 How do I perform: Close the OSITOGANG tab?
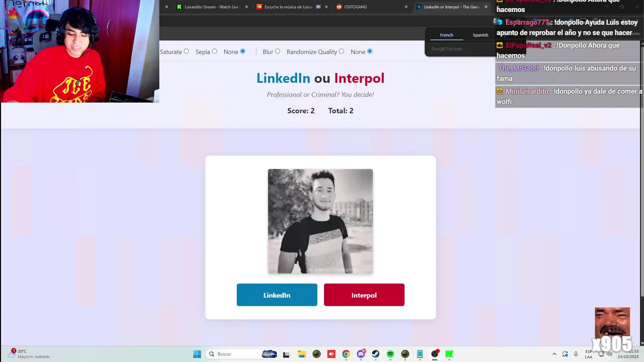pyautogui.click(x=406, y=7)
